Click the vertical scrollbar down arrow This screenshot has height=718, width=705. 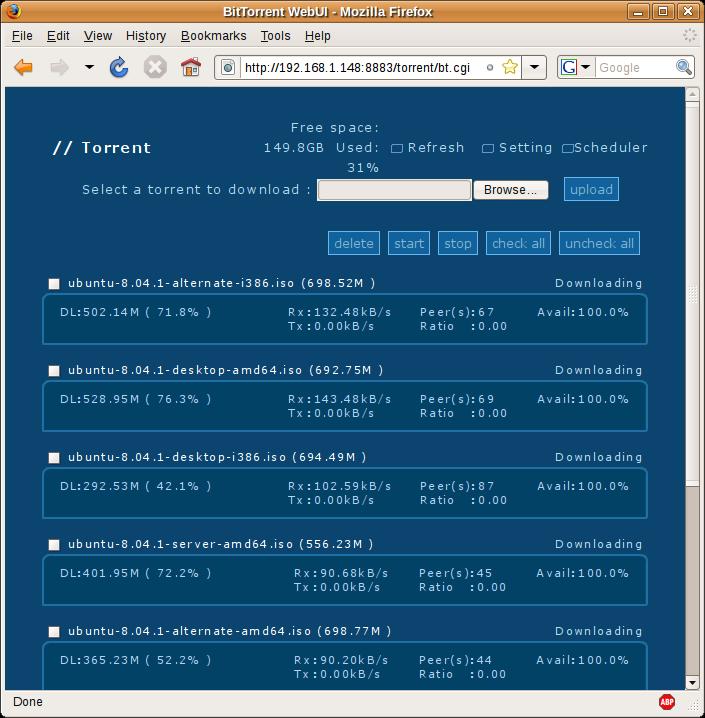tap(692, 681)
